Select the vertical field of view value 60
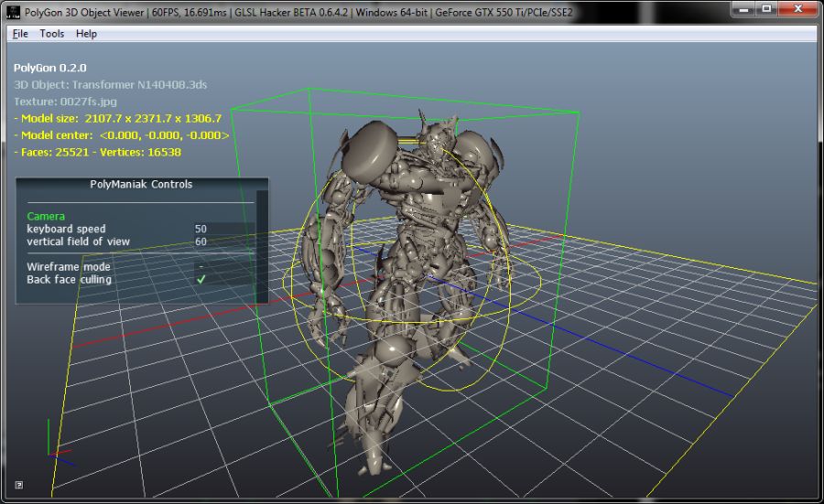 (201, 241)
